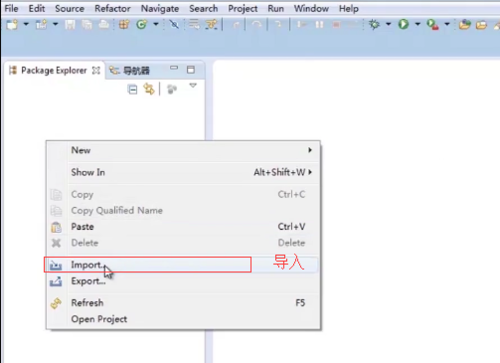
Task: Click the second New-item icon with a star
Action: click(42, 24)
